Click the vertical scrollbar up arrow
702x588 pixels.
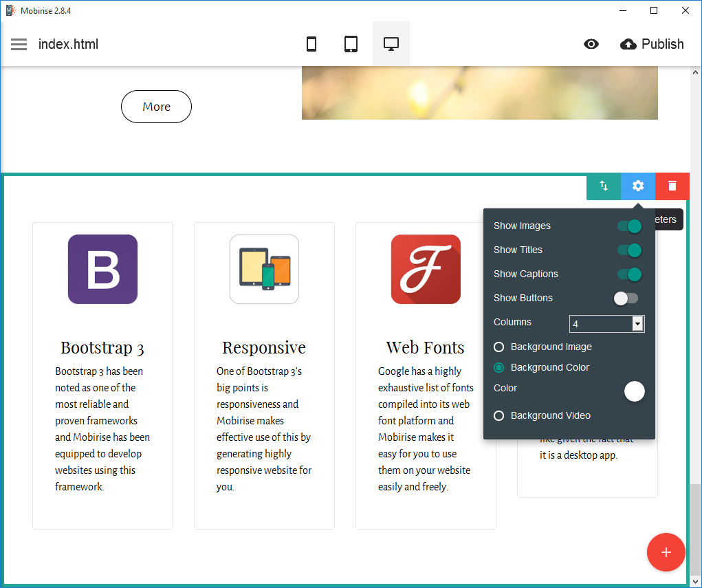(x=695, y=72)
